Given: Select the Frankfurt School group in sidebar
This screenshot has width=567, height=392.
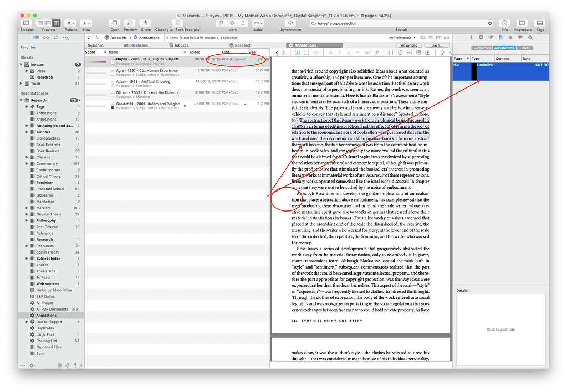Looking at the screenshot, I should click(x=50, y=189).
